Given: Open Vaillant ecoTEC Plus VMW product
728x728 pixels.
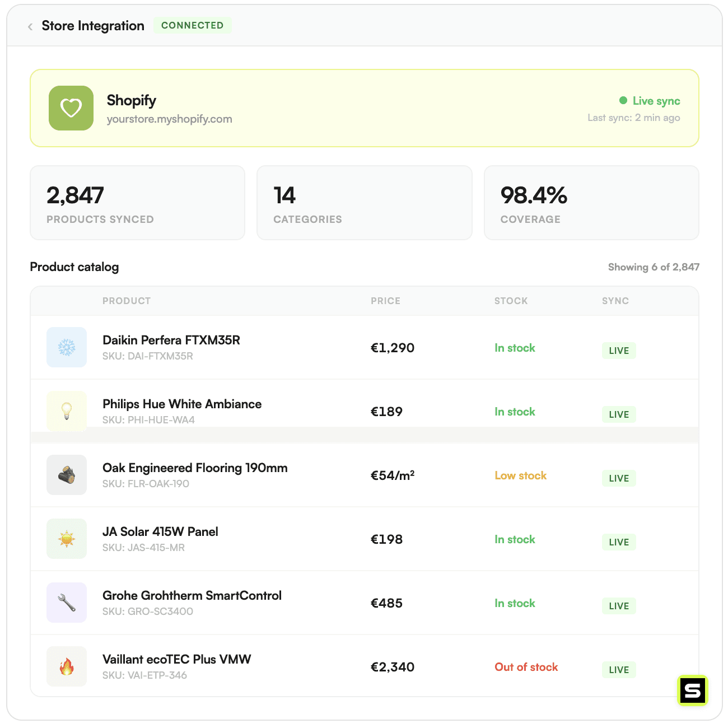Looking at the screenshot, I should point(177,659).
